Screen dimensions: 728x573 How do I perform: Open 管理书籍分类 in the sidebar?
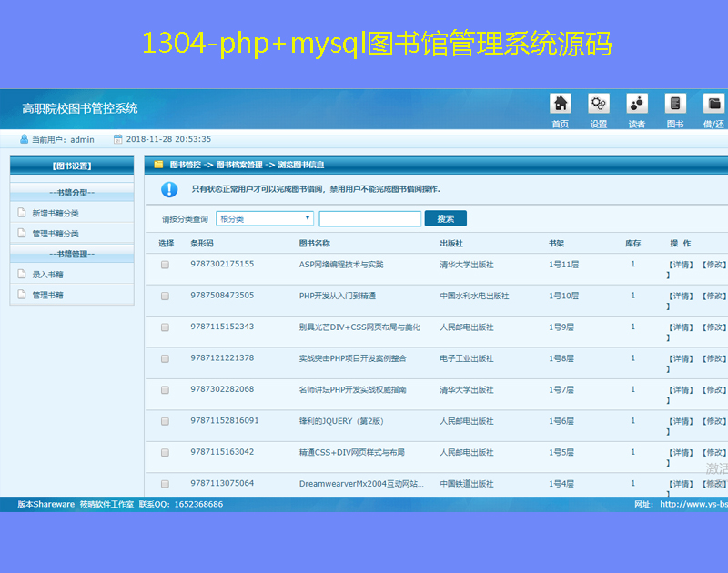[x=56, y=234]
